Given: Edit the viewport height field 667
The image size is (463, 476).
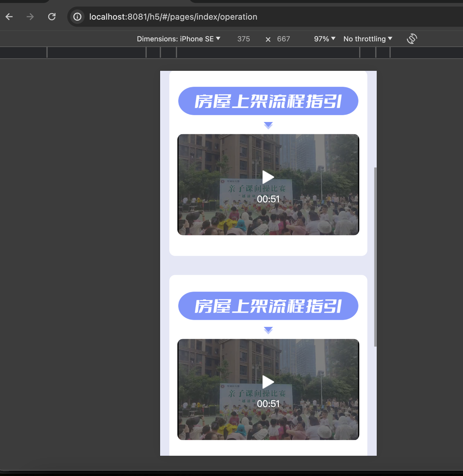Looking at the screenshot, I should coord(283,39).
